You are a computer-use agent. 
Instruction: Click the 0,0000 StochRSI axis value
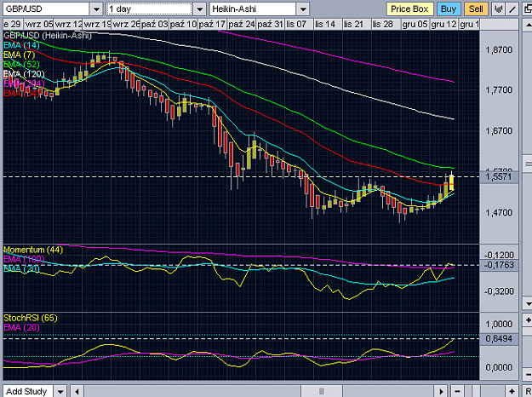click(x=499, y=367)
